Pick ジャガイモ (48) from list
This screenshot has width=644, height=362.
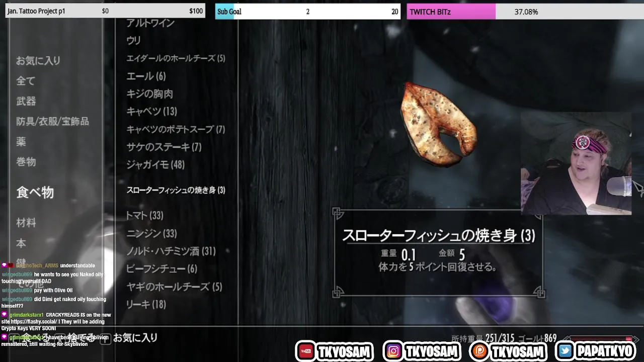[x=155, y=165]
